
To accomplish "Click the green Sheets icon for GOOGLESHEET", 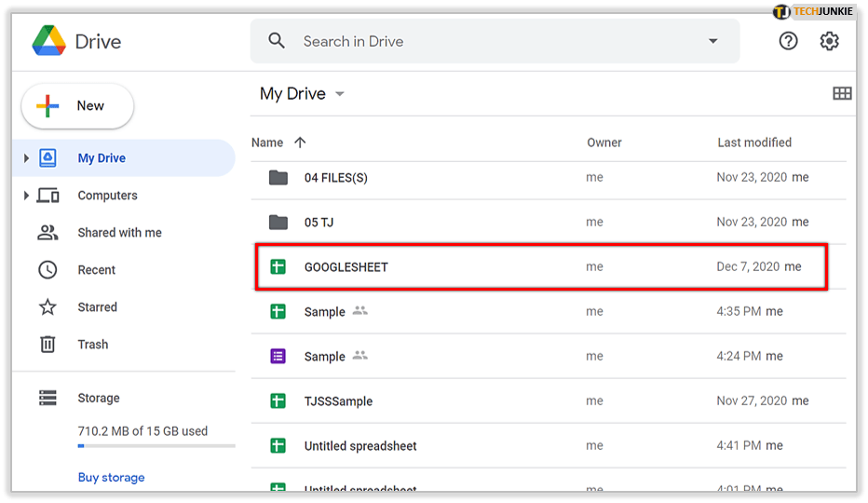I will 278,266.
